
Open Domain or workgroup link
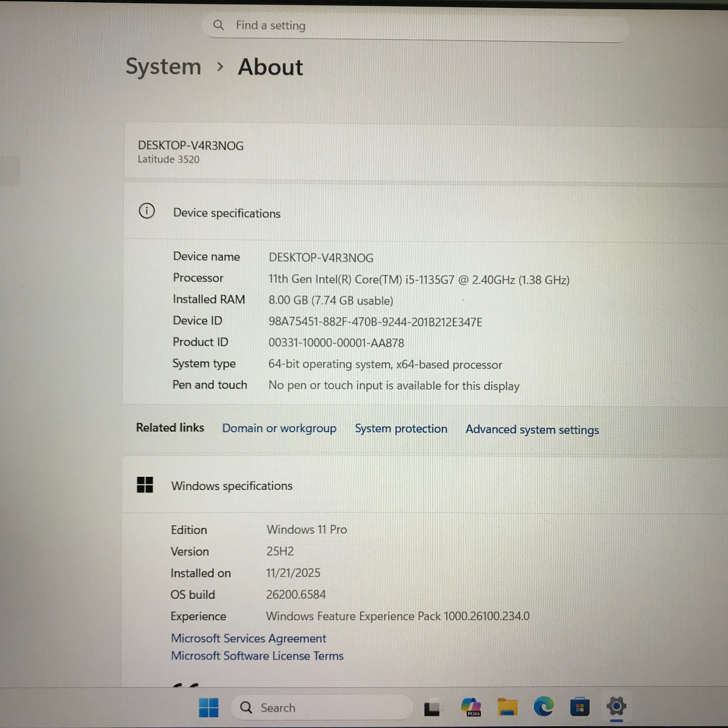279,428
